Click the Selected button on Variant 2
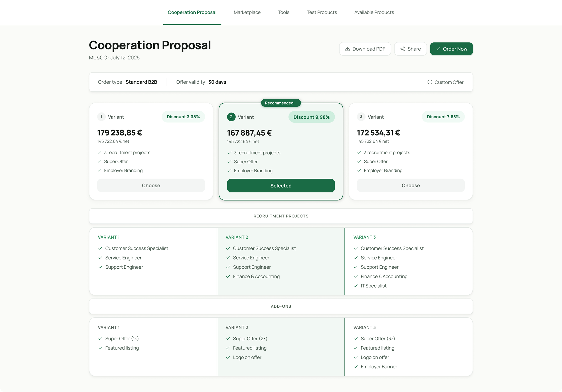 (281, 186)
